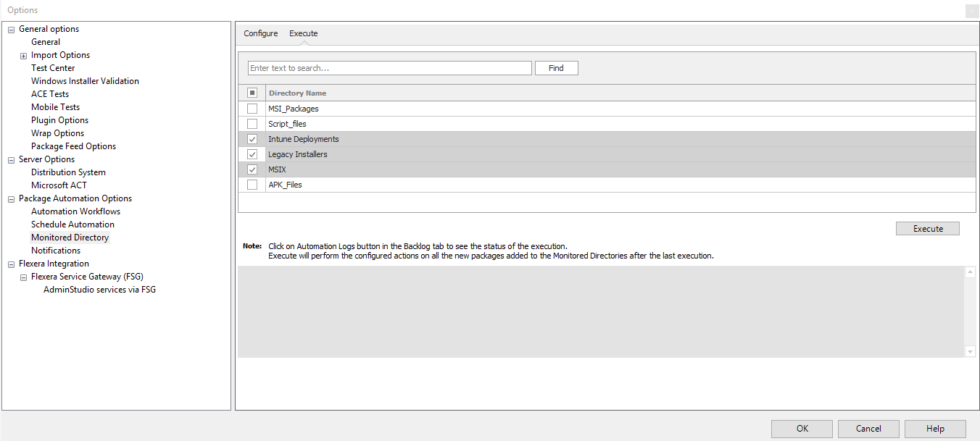Collapse the Flexera Service Gateway (FSG) node
The image size is (980, 441).
click(23, 277)
